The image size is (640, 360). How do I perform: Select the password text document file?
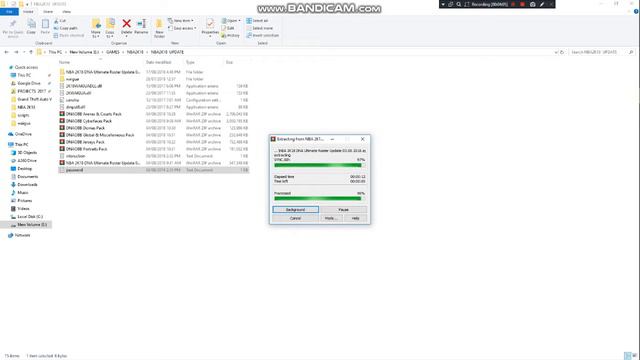(x=153, y=170)
